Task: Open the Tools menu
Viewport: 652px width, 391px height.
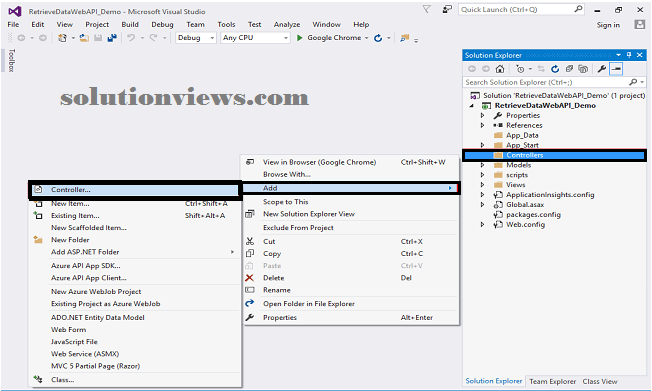Action: (226, 25)
